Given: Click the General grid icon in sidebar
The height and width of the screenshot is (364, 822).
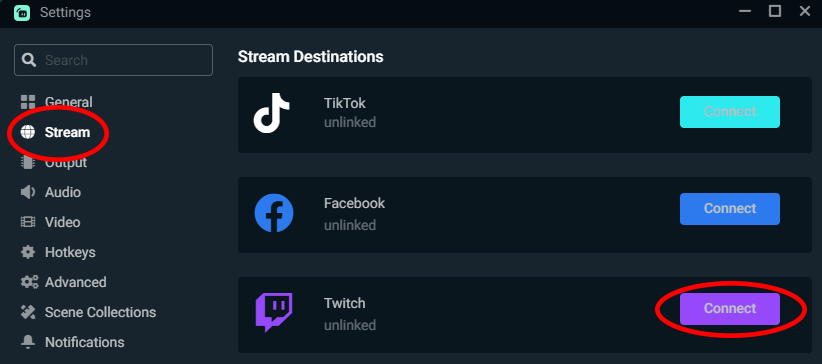Looking at the screenshot, I should (28, 102).
